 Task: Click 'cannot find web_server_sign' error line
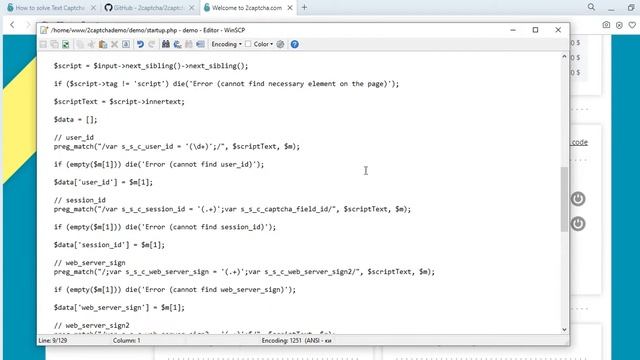[175, 289]
